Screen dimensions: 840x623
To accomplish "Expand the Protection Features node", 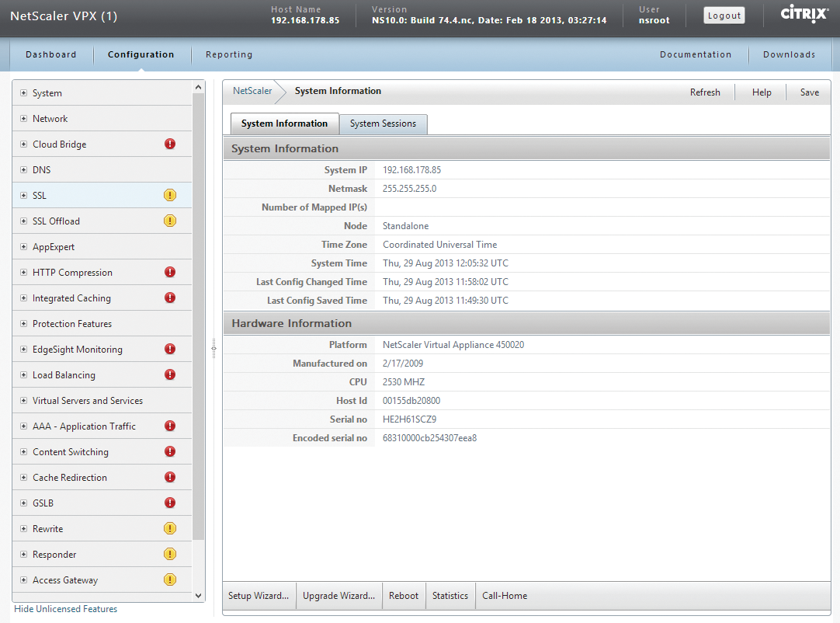I will (x=23, y=324).
